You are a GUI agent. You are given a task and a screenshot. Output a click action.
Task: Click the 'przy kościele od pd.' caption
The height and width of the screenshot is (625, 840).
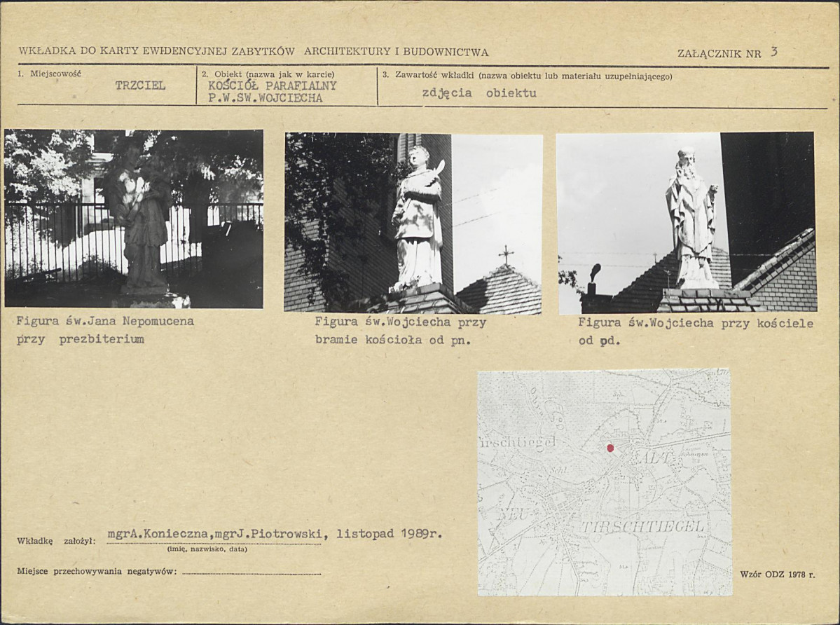(x=696, y=332)
